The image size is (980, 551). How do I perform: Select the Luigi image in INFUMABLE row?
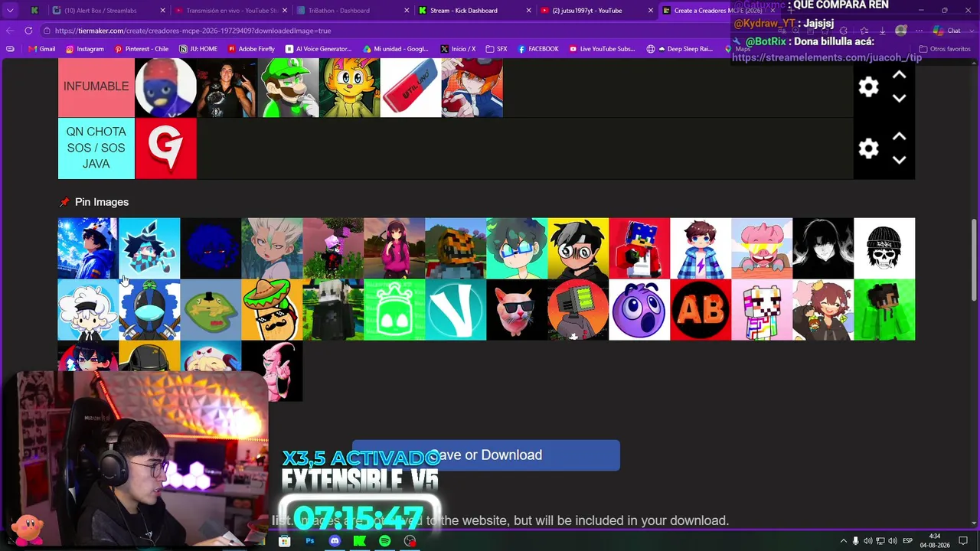click(x=289, y=87)
